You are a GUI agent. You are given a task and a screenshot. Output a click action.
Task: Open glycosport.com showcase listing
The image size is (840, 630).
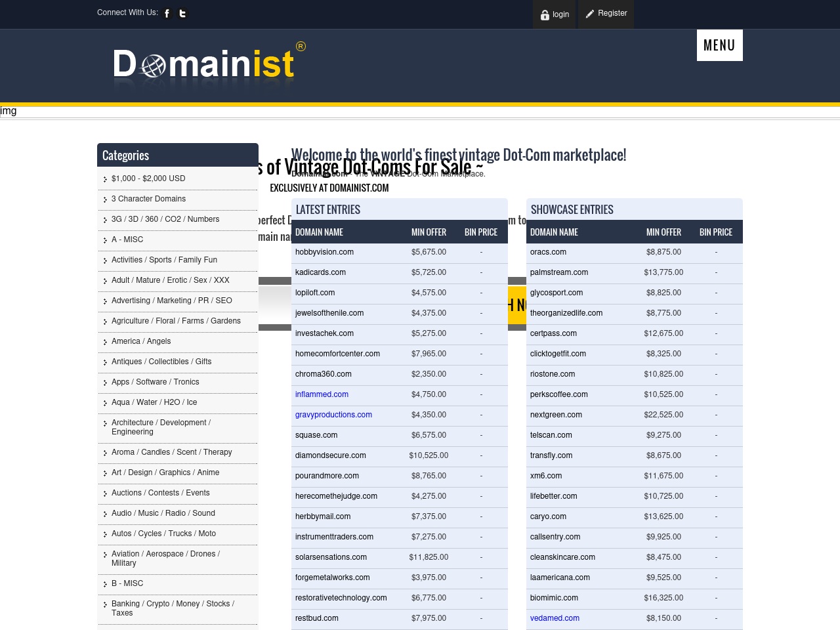(x=556, y=293)
